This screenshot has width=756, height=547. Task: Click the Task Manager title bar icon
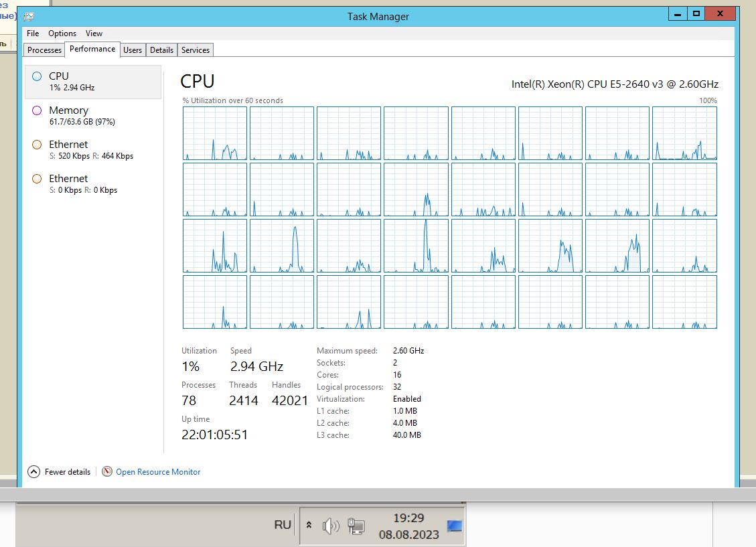pyautogui.click(x=29, y=16)
